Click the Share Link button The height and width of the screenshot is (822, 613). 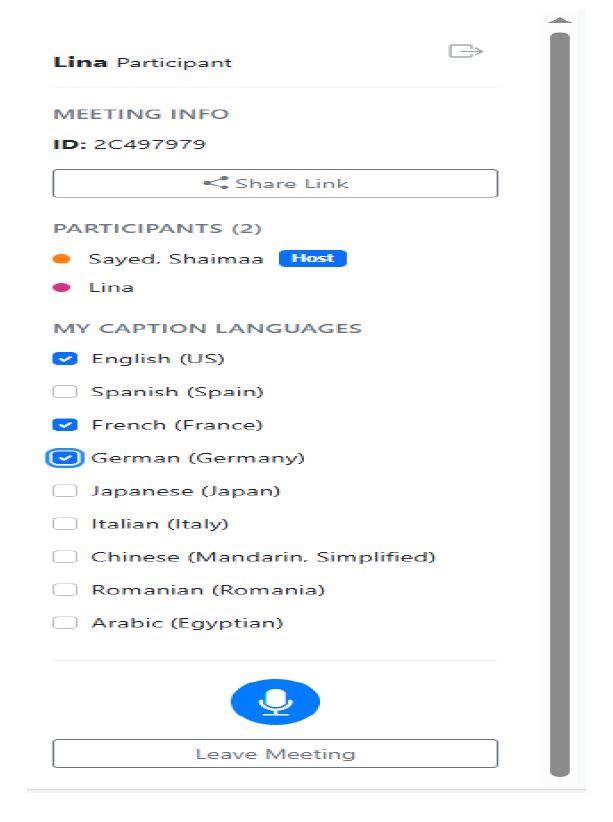[275, 183]
